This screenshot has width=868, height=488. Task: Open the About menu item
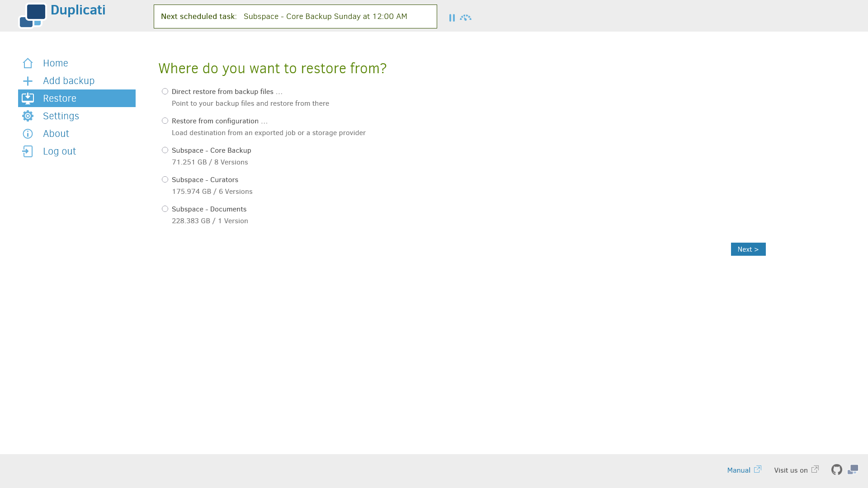point(77,134)
